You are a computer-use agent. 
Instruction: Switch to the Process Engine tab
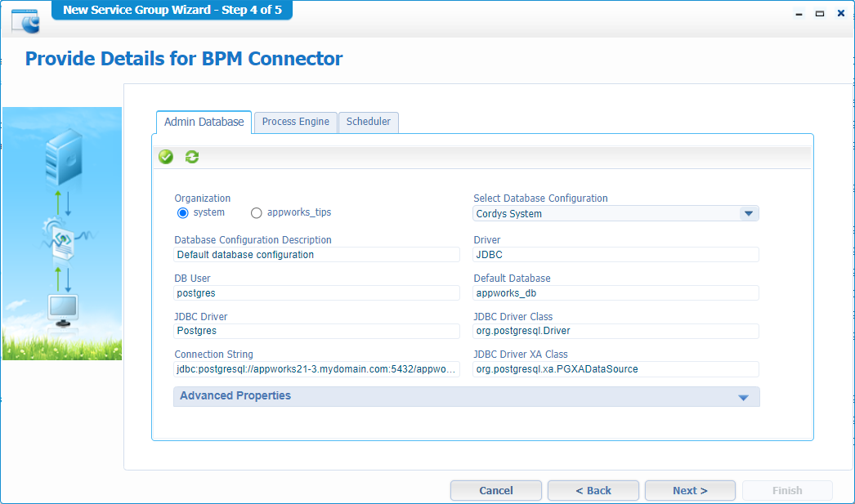tap(296, 122)
